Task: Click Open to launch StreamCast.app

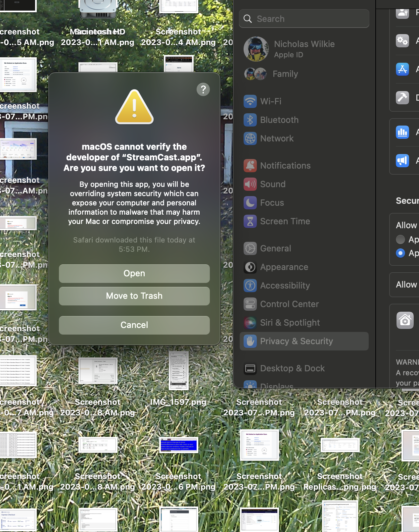Action: (134, 273)
